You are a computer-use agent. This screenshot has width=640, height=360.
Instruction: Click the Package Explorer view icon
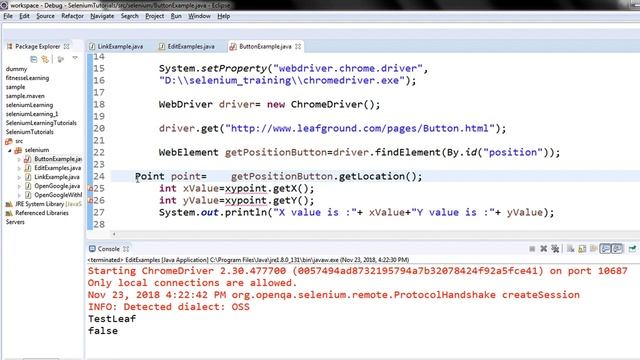click(9, 46)
